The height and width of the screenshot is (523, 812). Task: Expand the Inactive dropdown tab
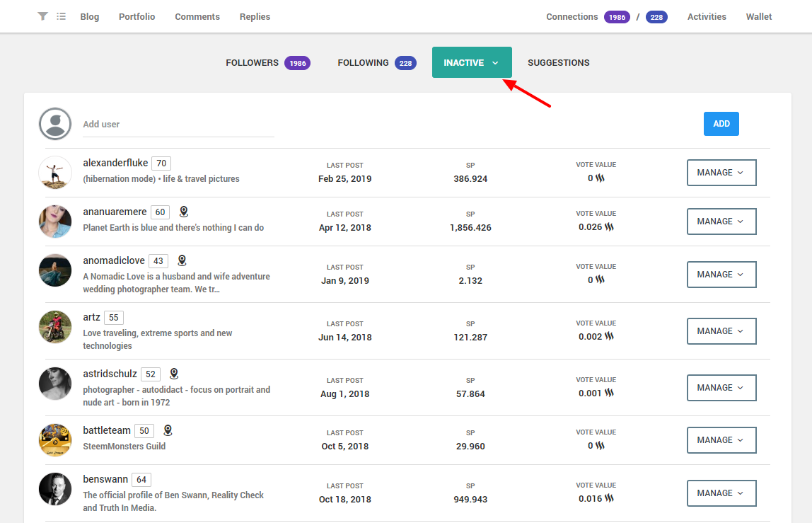(x=472, y=62)
